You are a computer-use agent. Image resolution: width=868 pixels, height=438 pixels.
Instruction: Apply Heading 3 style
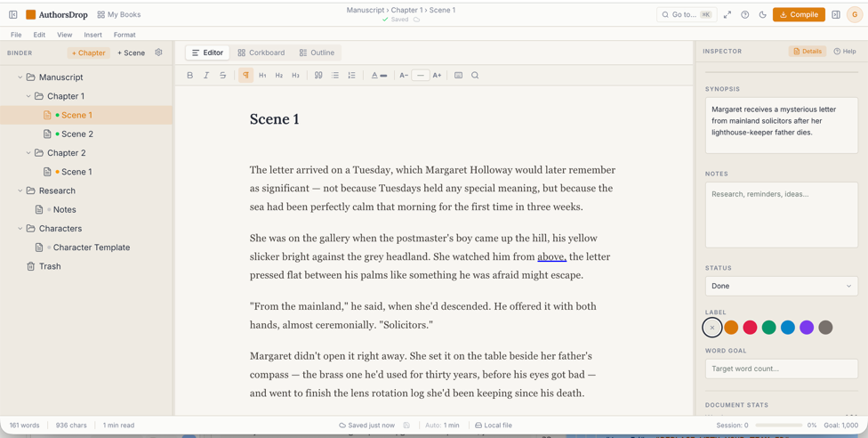click(295, 76)
